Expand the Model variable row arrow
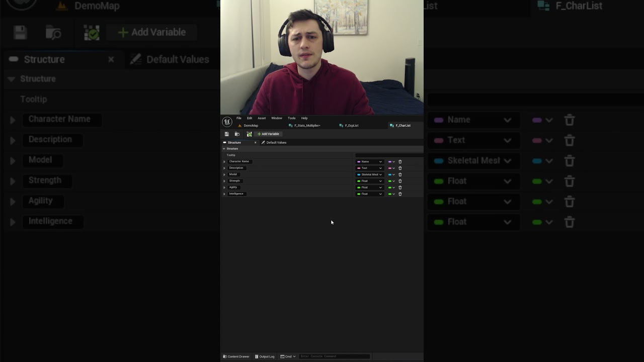The image size is (644, 362). click(224, 175)
